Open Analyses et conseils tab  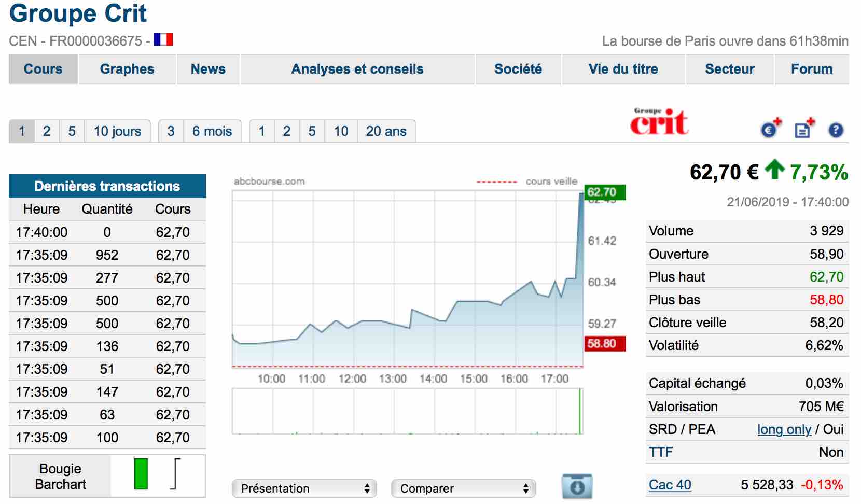(357, 69)
